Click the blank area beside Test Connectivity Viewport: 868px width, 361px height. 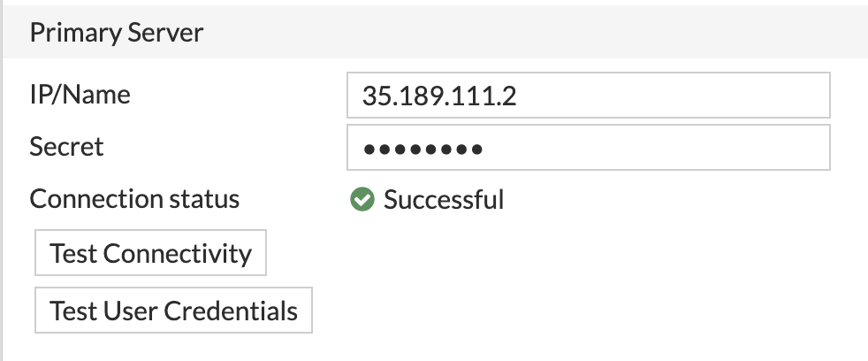[x=553, y=253]
